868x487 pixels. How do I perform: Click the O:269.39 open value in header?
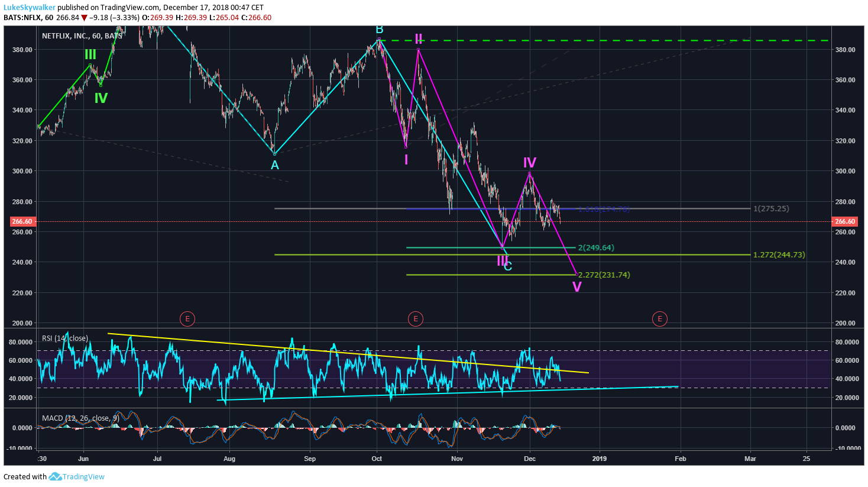[x=157, y=18]
